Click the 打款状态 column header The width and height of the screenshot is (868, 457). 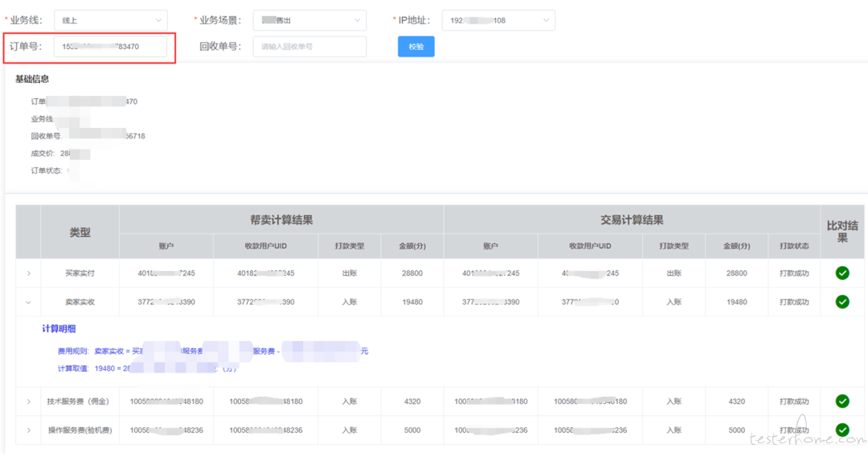click(x=794, y=246)
